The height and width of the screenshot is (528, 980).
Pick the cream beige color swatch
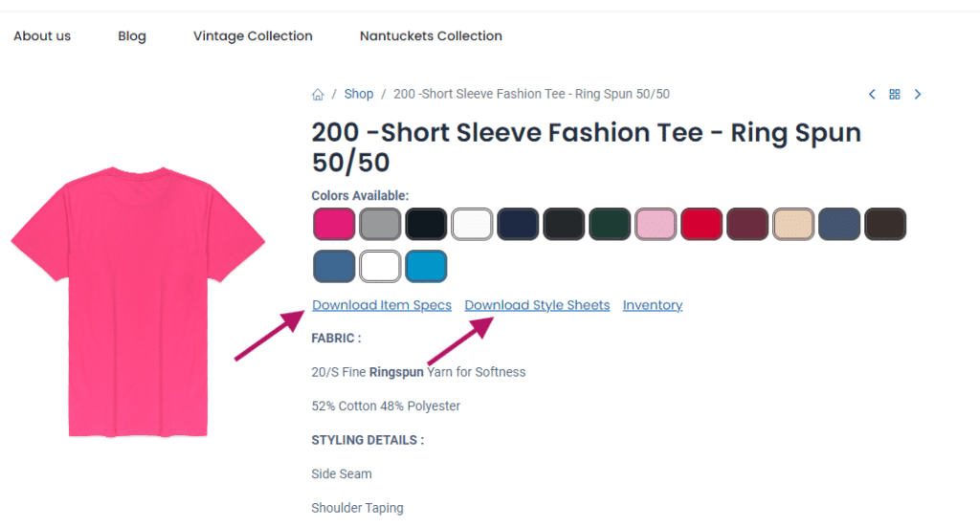(x=793, y=224)
